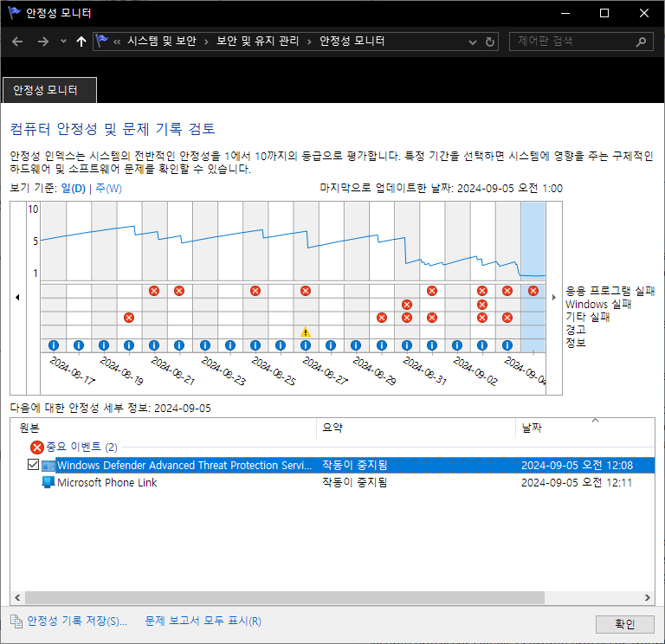The width and height of the screenshot is (665, 644).
Task: Click the 안정성 모니터 breadcrumb
Action: (352, 42)
